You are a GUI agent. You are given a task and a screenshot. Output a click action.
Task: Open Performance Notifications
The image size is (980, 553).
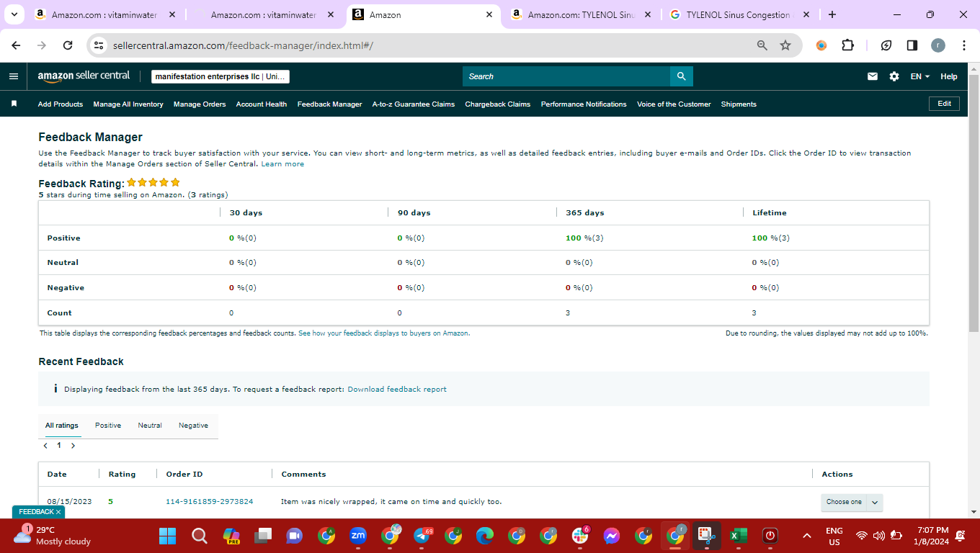click(x=584, y=104)
